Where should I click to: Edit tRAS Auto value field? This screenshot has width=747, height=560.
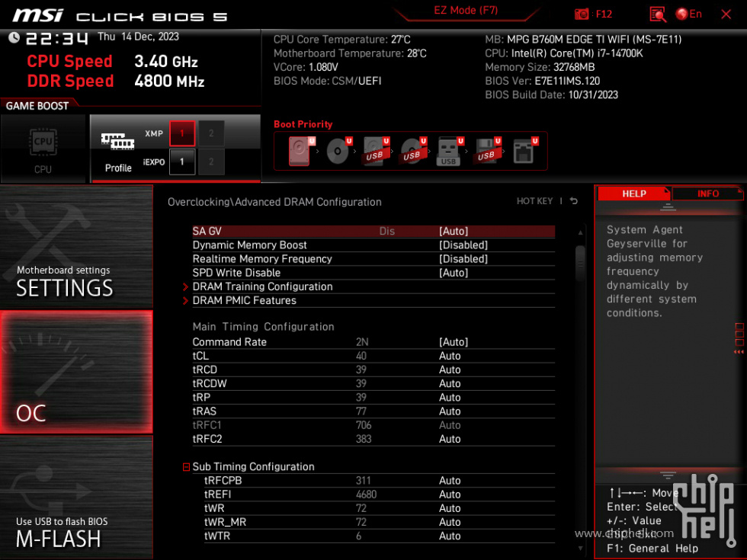tap(450, 411)
